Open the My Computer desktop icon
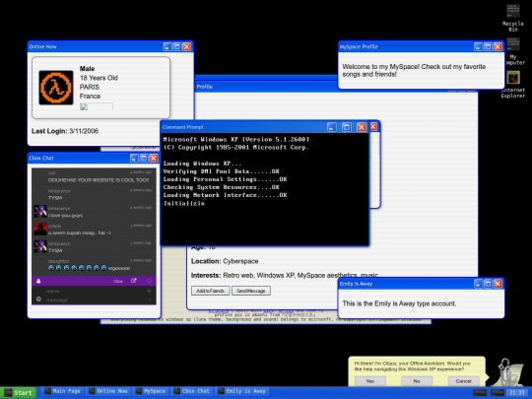Viewport: 532px width, 399px height. (x=513, y=51)
